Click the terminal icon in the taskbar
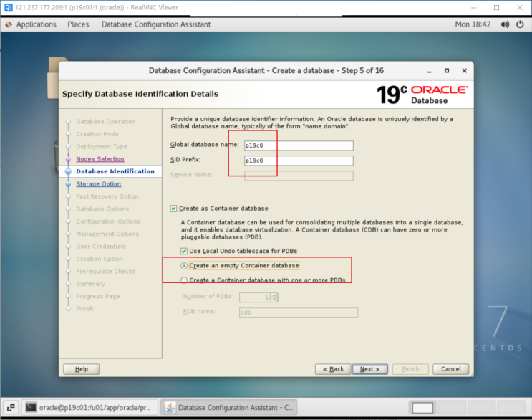Screen dimensions: 532x420 tap(31, 407)
